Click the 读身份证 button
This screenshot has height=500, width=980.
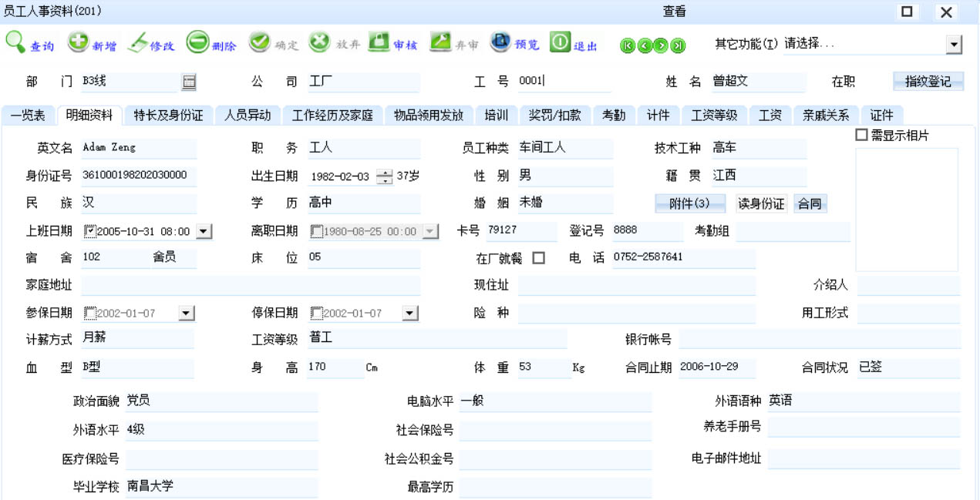point(761,204)
